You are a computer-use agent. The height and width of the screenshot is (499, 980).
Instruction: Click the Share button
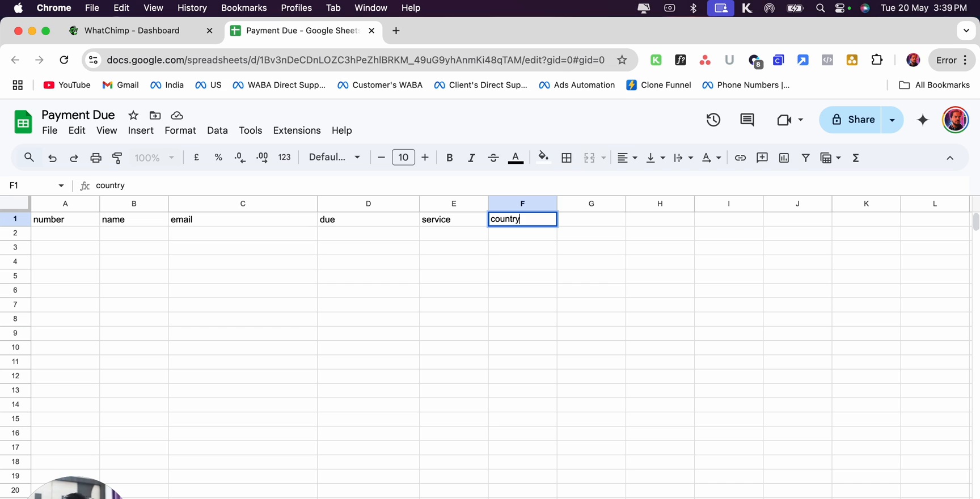point(850,120)
